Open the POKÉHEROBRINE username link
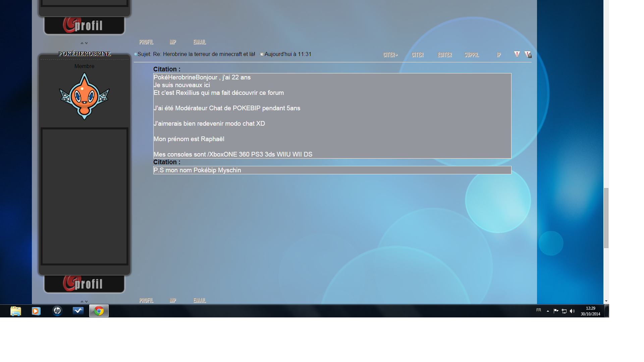The width and height of the screenshot is (644, 362). pyautogui.click(x=85, y=54)
